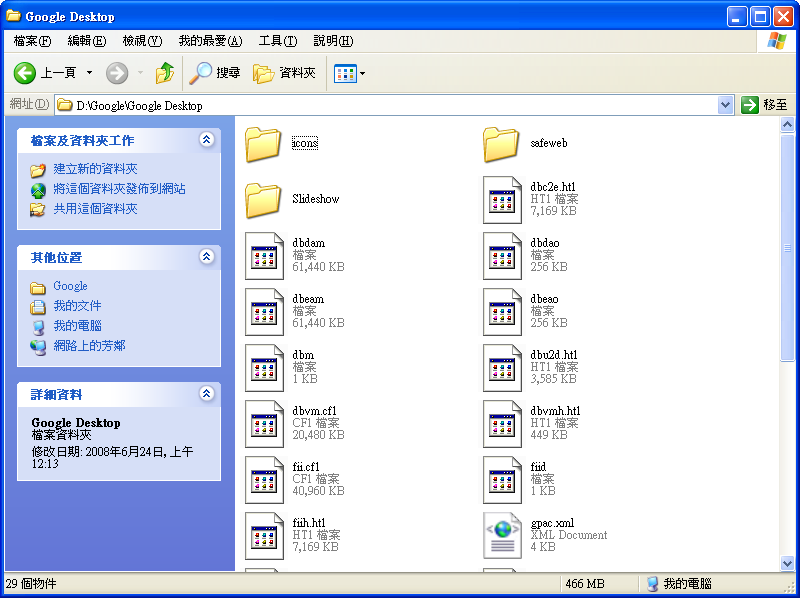The height and width of the screenshot is (598, 800).
Task: Click the vertical scrollbar thumb
Action: [x=787, y=247]
